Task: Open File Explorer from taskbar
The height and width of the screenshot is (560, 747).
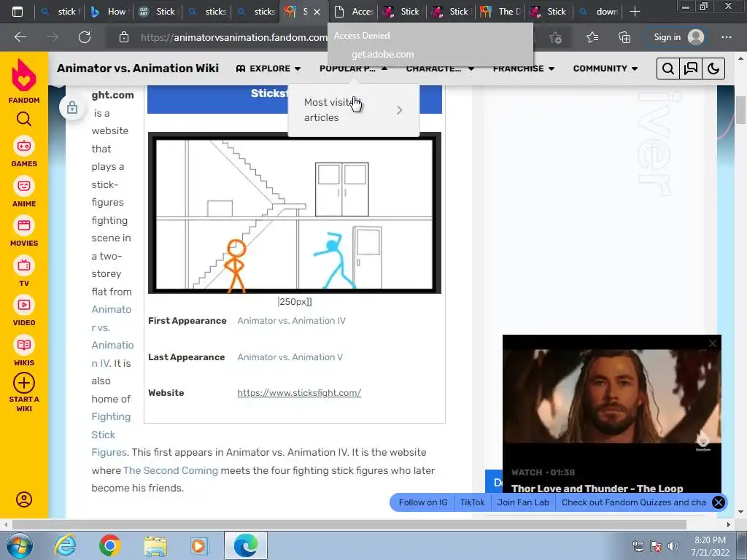Action: (155, 545)
